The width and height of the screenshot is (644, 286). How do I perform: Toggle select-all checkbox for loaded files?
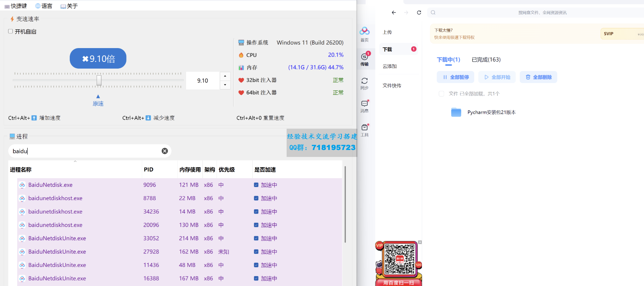click(441, 94)
